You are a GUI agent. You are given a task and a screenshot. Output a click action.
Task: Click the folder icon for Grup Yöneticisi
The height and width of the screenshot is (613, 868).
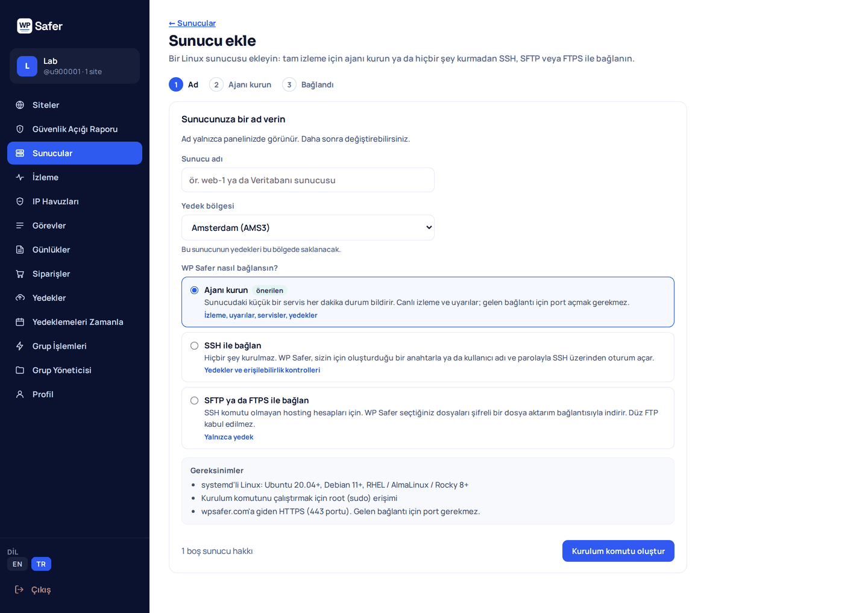(20, 370)
